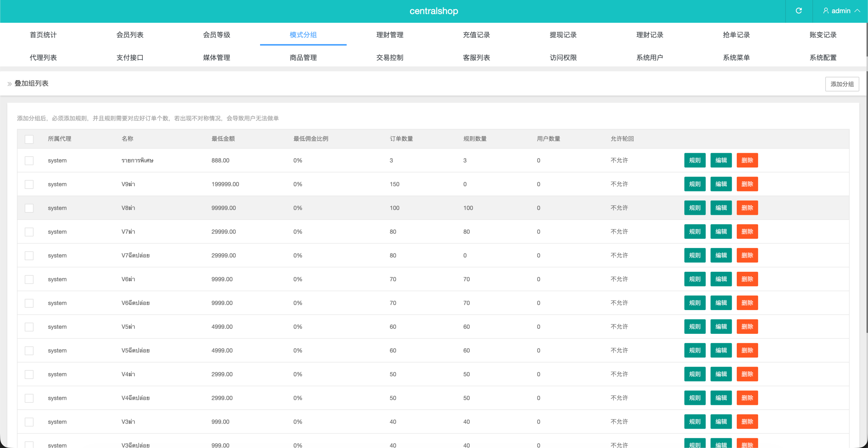Open 系统配置 menu item
868x448 pixels.
pos(823,58)
